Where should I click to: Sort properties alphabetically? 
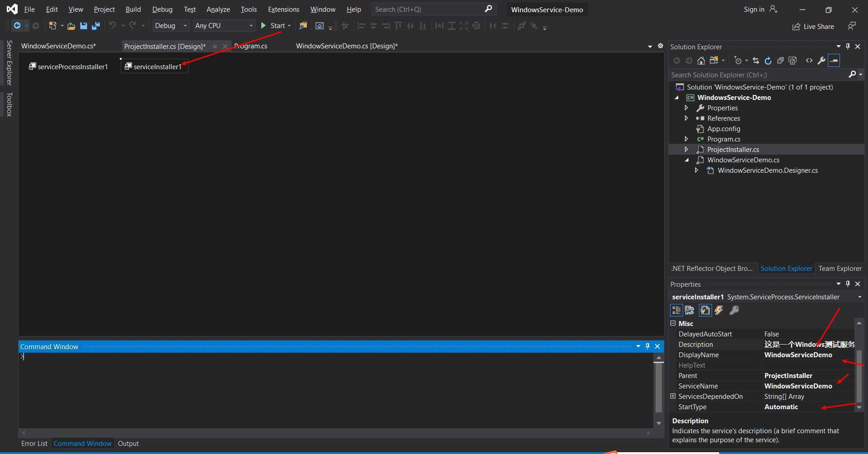[x=689, y=310]
